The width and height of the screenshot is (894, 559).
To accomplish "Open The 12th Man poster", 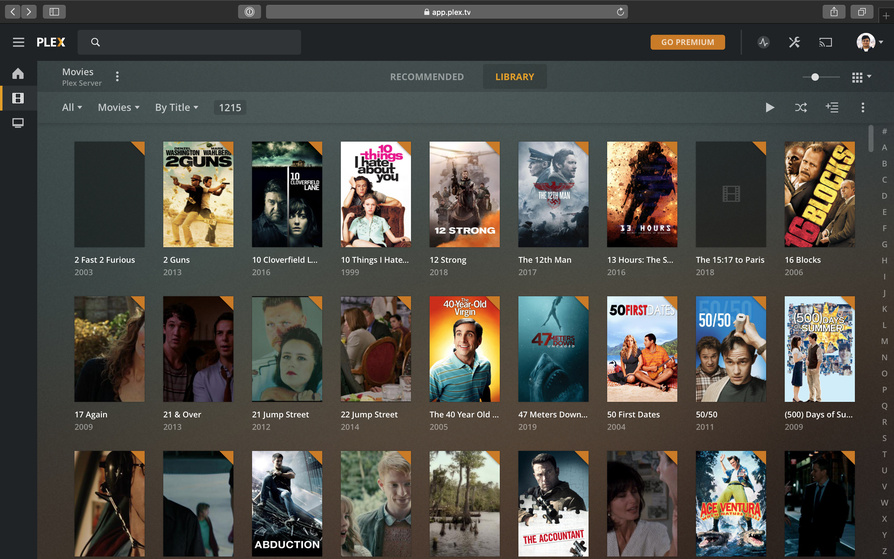I will 553,195.
